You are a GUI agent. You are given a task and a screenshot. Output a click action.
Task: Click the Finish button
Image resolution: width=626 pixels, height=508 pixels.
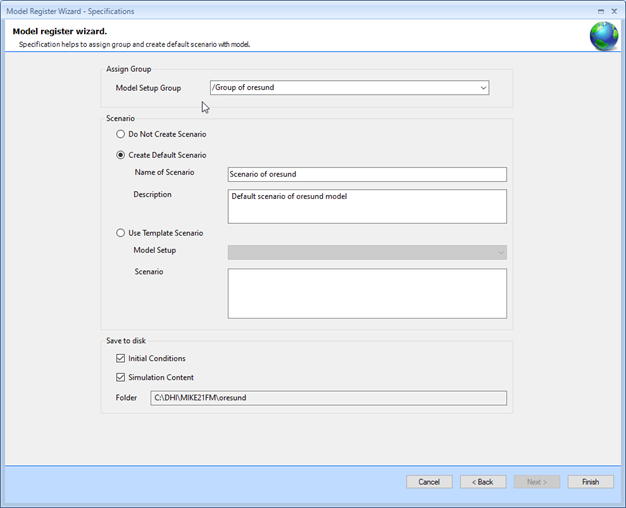click(x=590, y=482)
